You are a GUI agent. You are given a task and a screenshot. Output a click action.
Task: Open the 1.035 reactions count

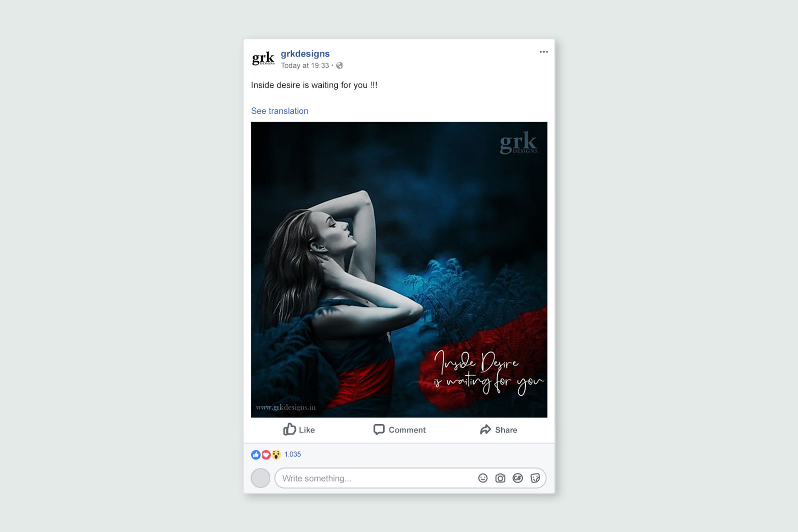[x=292, y=454]
